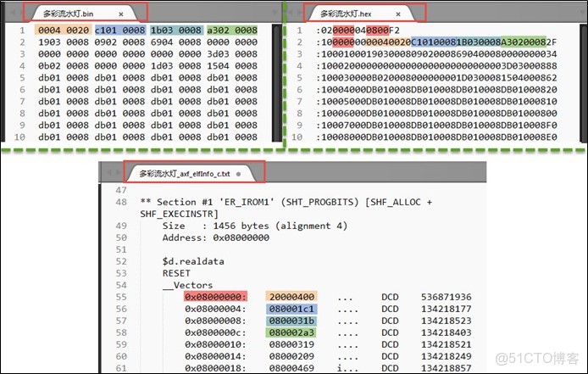Screen dimensions: 588x374
Task: Click address '0x0800000c:'
Action: (215, 332)
